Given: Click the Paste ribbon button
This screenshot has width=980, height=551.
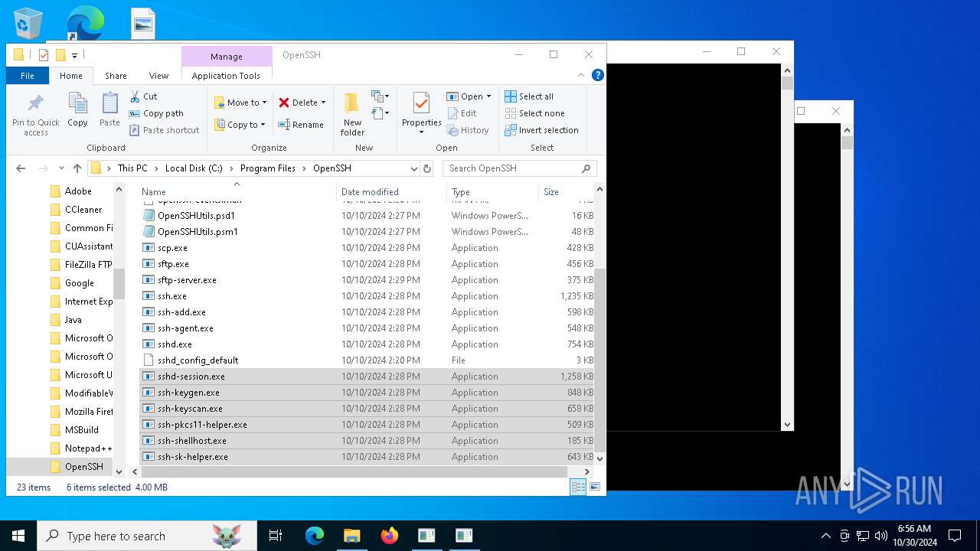Looking at the screenshot, I should [109, 110].
